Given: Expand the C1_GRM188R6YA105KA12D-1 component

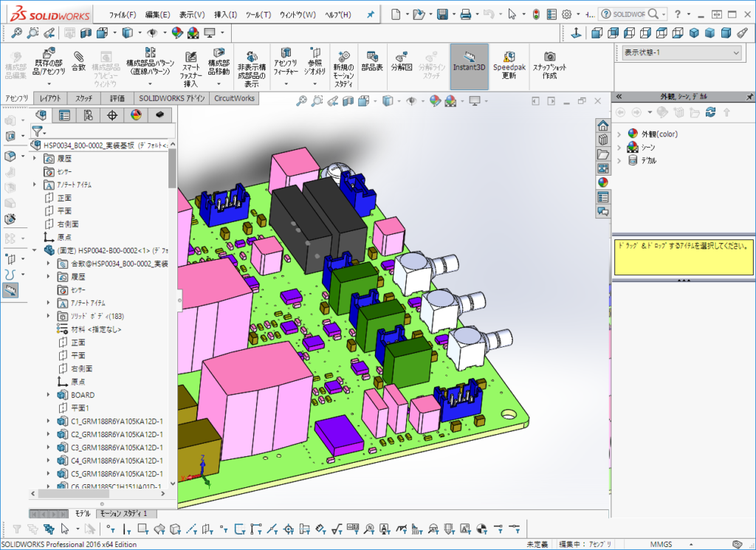Looking at the screenshot, I should coord(48,421).
